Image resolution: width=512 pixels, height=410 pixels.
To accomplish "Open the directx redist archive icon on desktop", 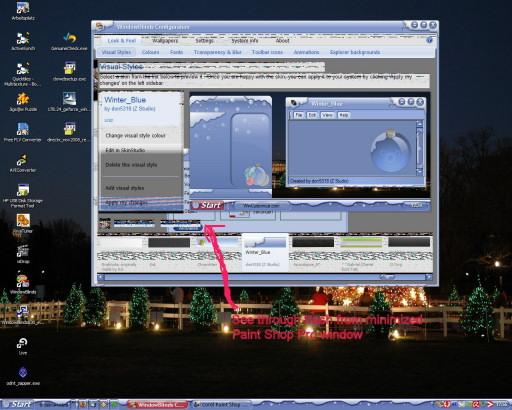I will [69, 132].
